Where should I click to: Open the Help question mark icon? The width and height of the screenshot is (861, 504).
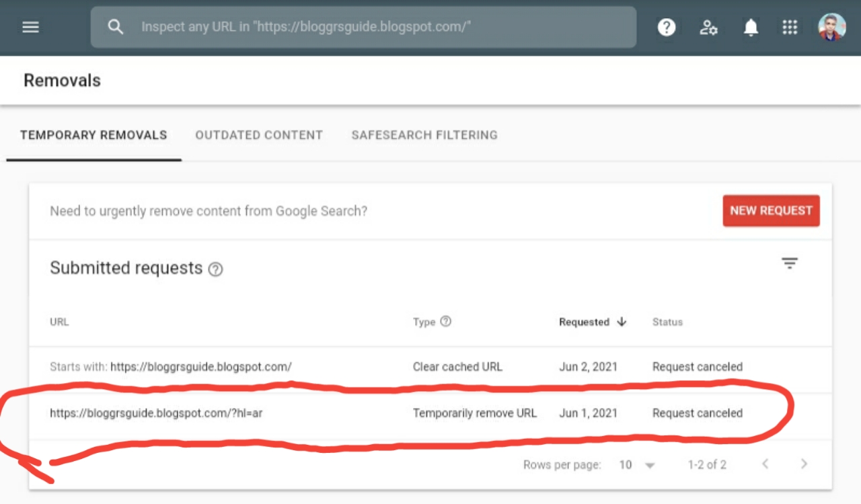tap(667, 27)
